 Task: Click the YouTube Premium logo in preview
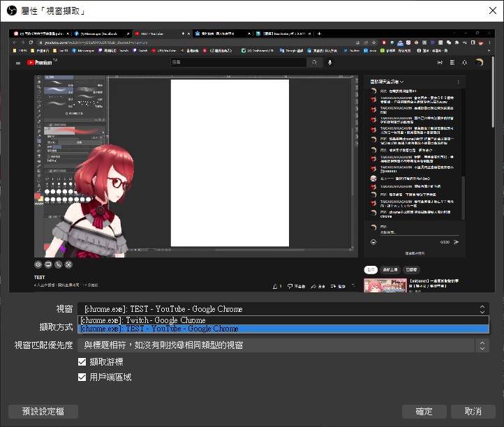click(40, 63)
